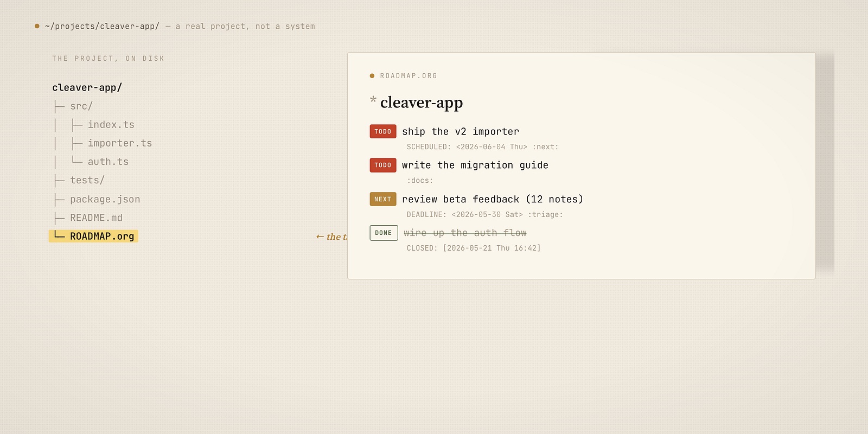Click the TODO badge on ship the v2 importer
Screen dimensions: 868x434
[383, 131]
